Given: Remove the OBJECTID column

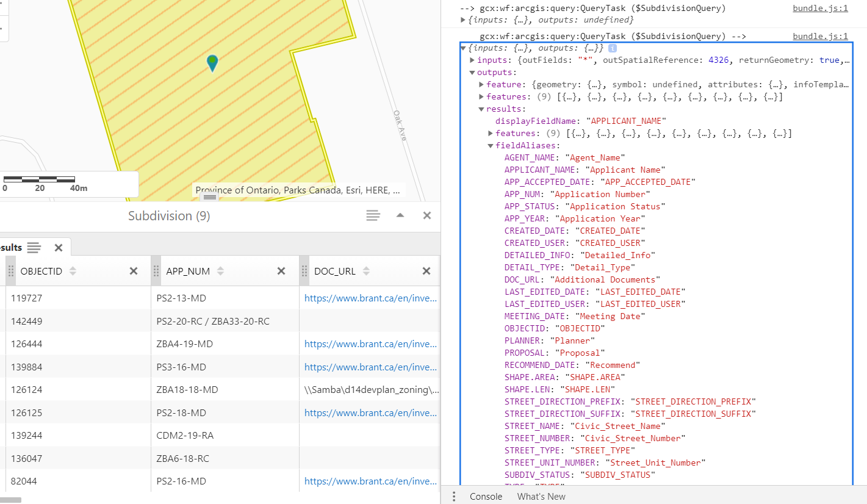Looking at the screenshot, I should pyautogui.click(x=134, y=271).
